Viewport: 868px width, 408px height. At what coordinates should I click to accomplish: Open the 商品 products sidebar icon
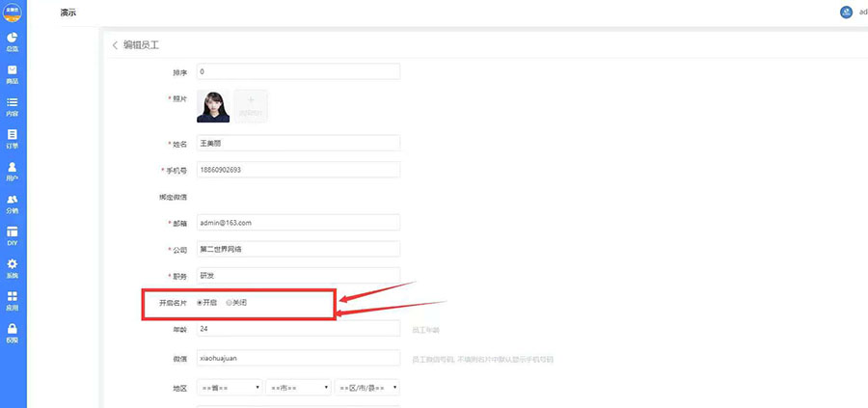[x=13, y=74]
